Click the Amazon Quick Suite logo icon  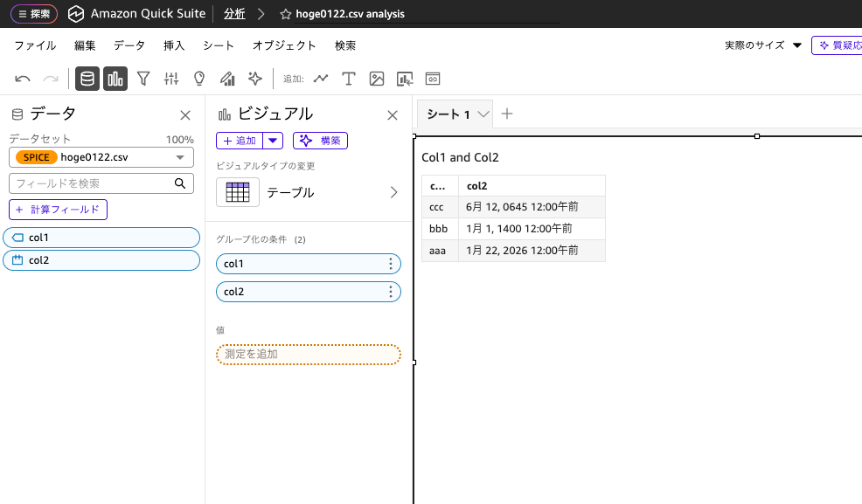point(75,13)
